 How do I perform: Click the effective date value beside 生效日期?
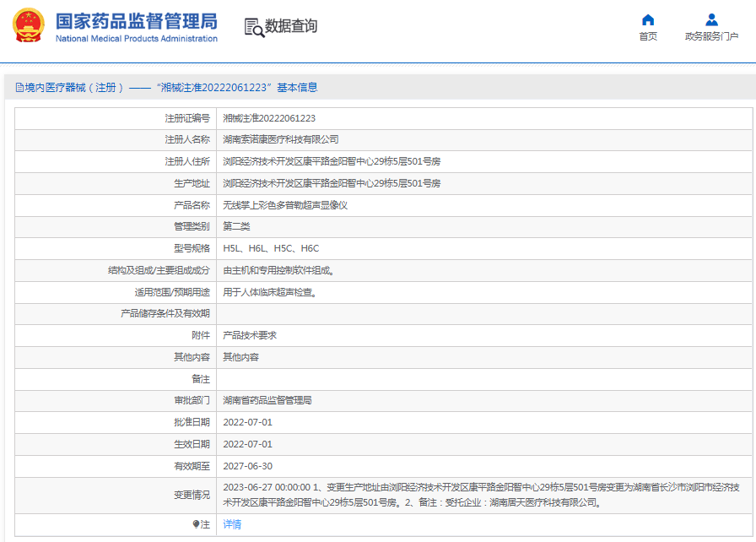tap(247, 443)
